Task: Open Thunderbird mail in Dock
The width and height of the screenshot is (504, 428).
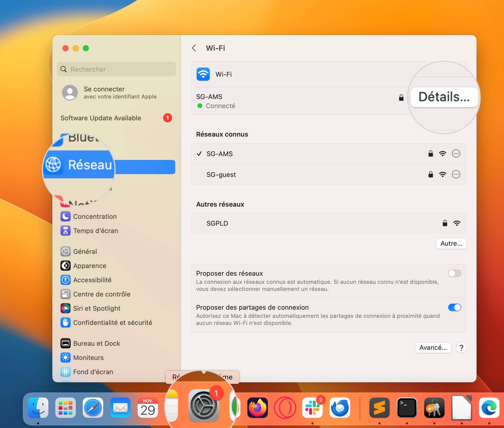Action: pyautogui.click(x=340, y=408)
